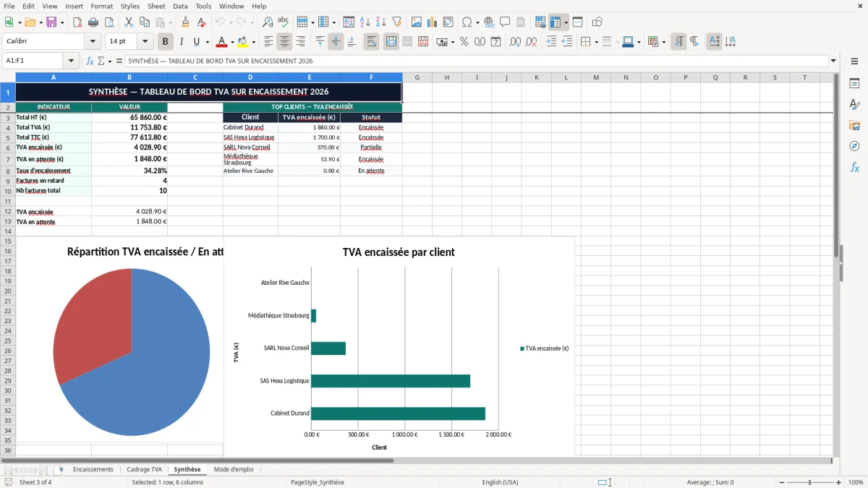Click Sidebar Settings hamburger button
The width and height of the screenshot is (868, 488).
point(854,62)
